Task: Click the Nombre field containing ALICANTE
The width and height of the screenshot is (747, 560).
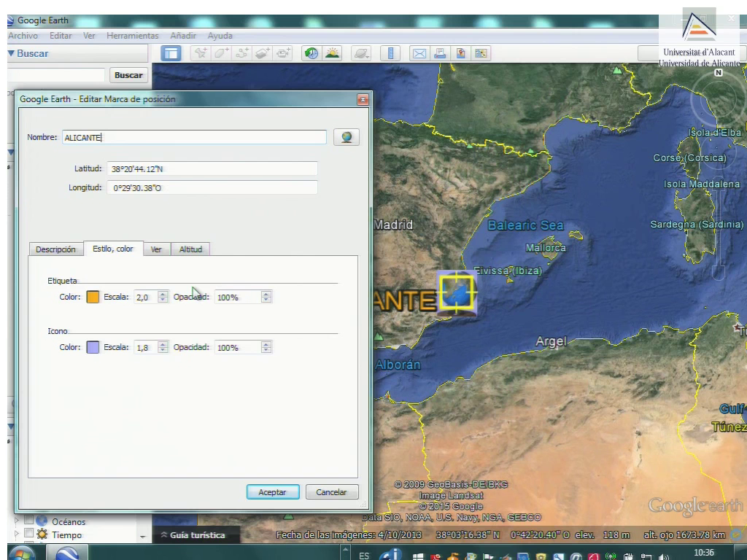Action: pyautogui.click(x=194, y=137)
